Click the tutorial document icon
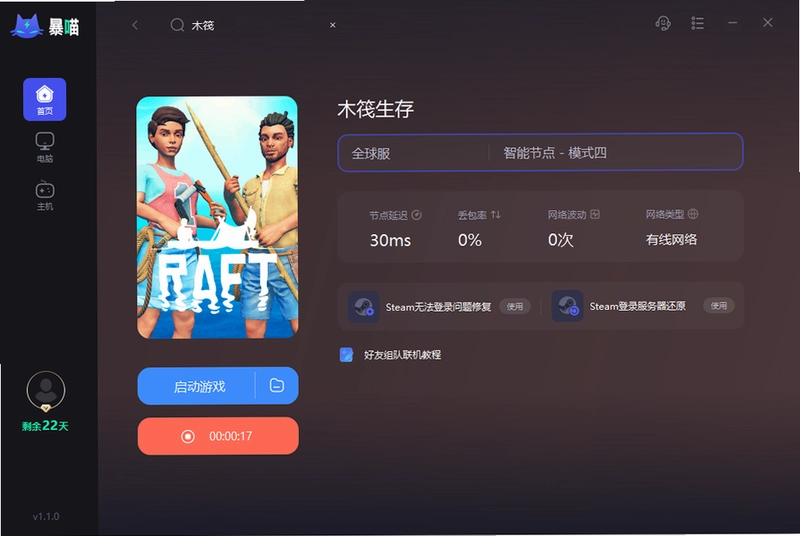Screen dimensions: 800x536 coord(346,354)
